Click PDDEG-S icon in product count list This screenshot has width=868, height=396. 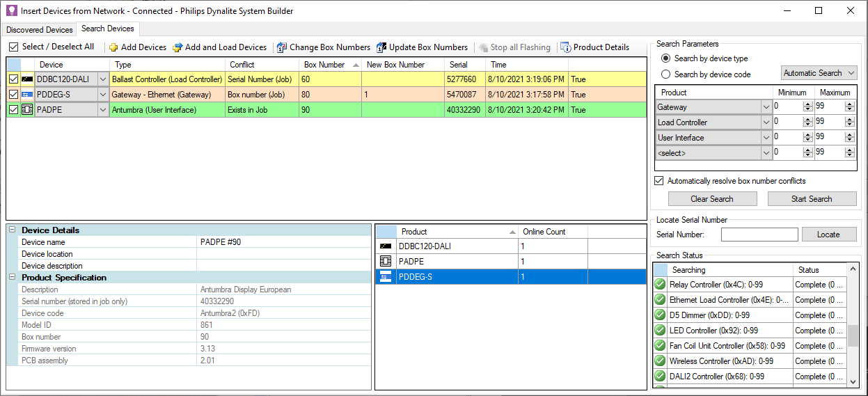[x=386, y=277]
